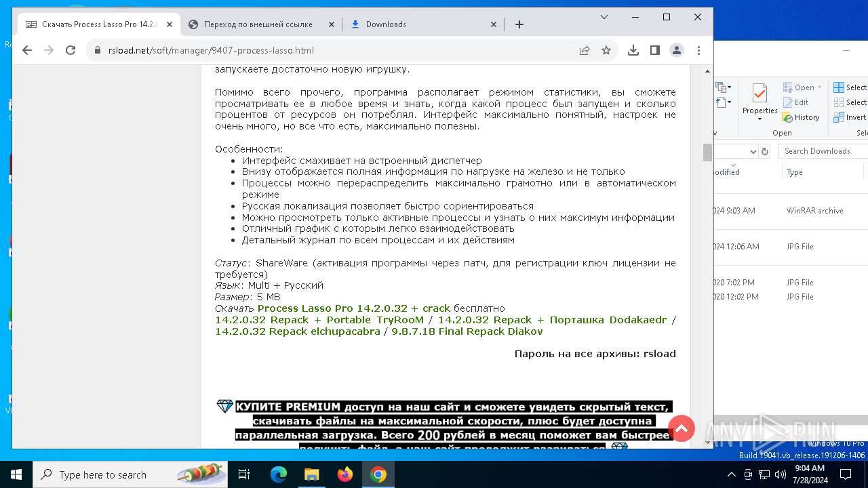Open a new Chrome tab with plus
This screenshot has width=868, height=488.
click(519, 24)
